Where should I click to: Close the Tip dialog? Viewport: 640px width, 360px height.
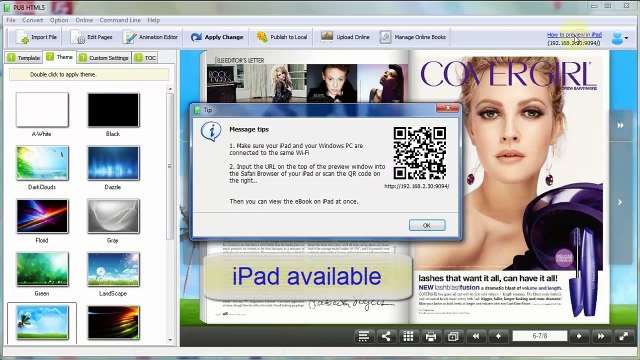coord(447,108)
